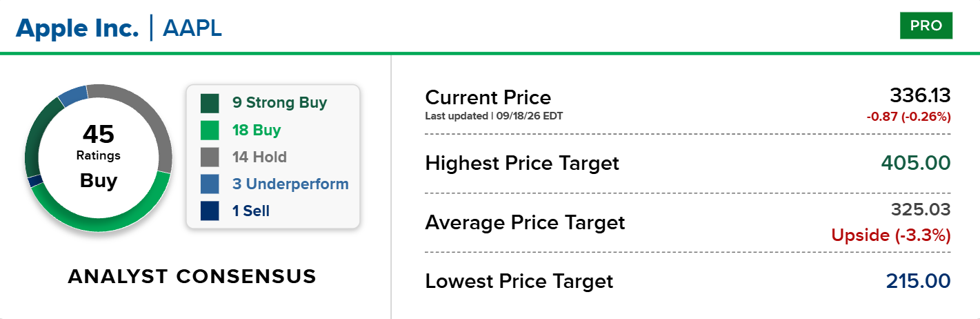The image size is (980, 319).
Task: Open the AAPL ticker symbol link
Action: [192, 28]
